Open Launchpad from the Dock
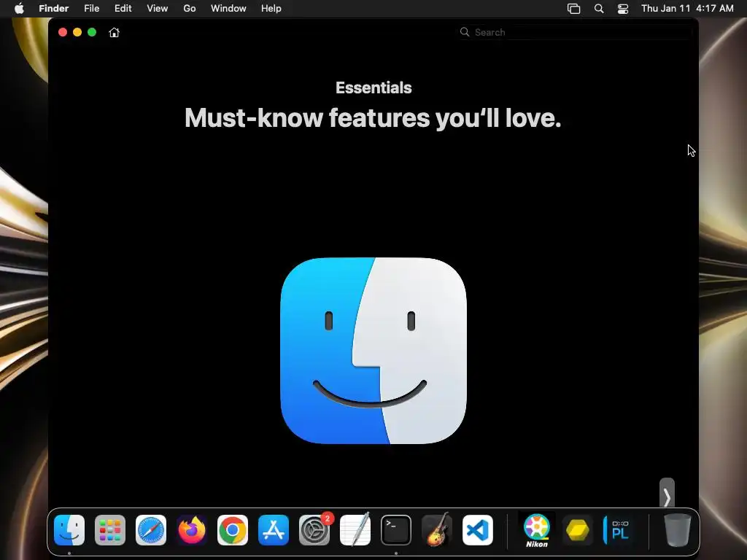 tap(110, 530)
